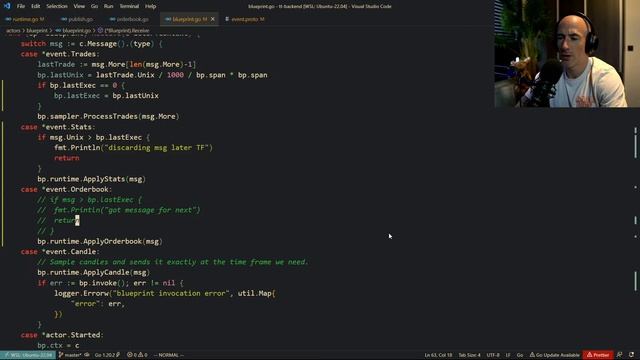Click the feedback icon in status bar
The height and width of the screenshot is (360, 640).
(x=619, y=355)
